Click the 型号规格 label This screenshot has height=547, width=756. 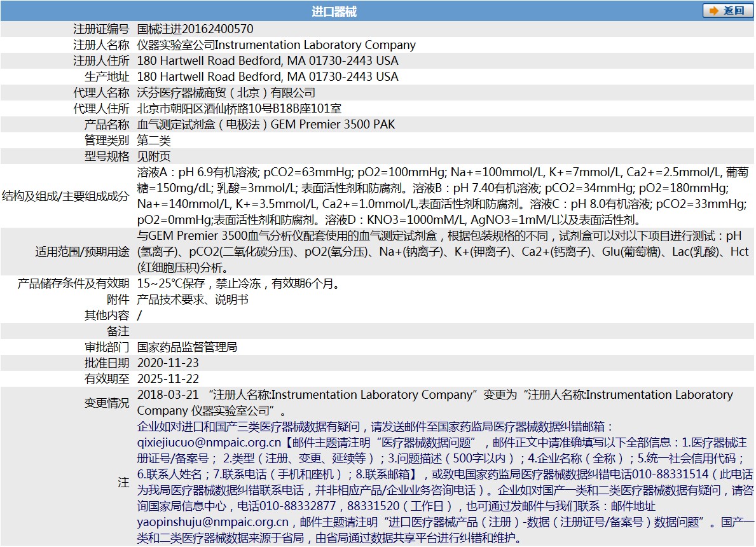(107, 156)
